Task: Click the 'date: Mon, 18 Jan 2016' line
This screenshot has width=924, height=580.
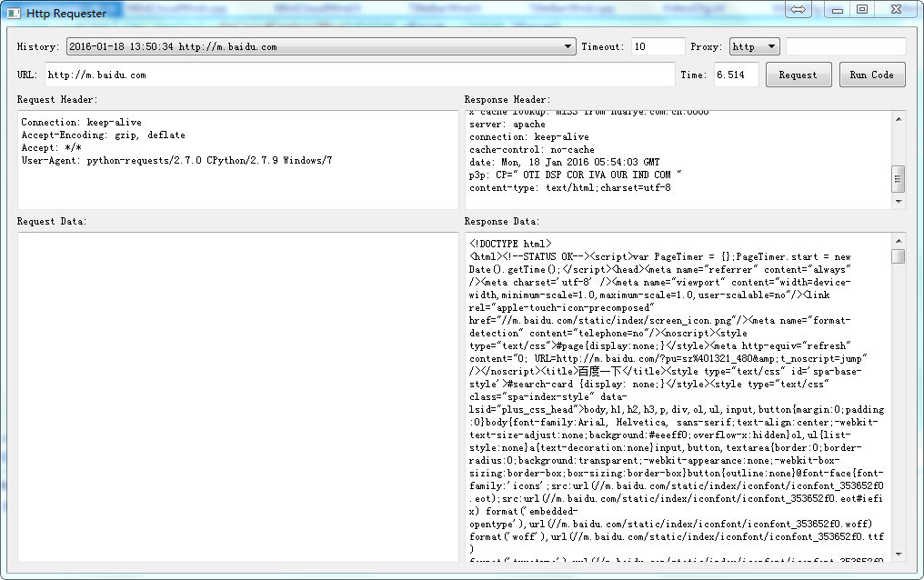Action: 565,162
